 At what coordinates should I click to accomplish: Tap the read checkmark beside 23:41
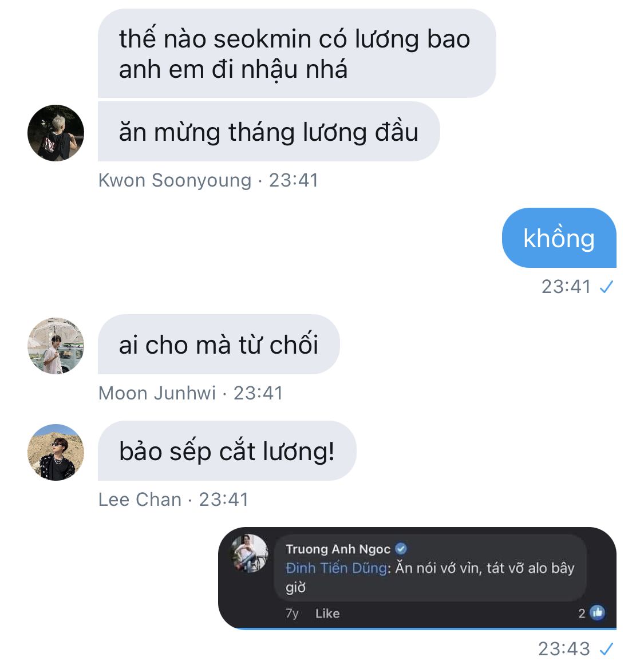[x=606, y=287]
